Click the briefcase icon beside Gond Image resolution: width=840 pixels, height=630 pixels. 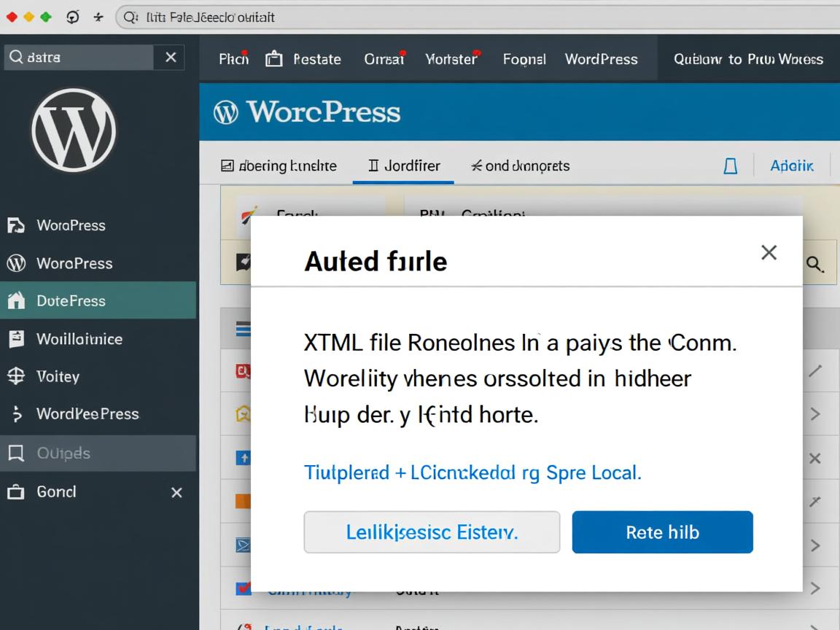[16, 492]
